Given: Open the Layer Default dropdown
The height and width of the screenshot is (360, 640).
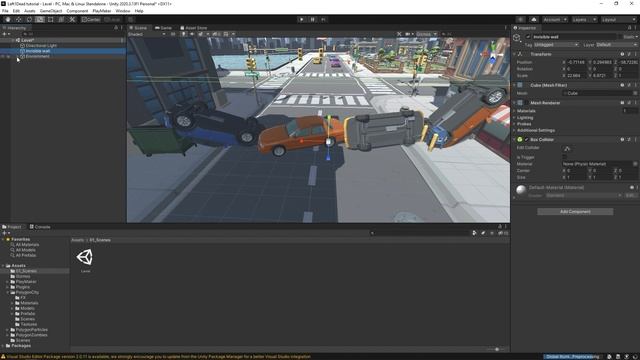Looking at the screenshot, I should 616,45.
